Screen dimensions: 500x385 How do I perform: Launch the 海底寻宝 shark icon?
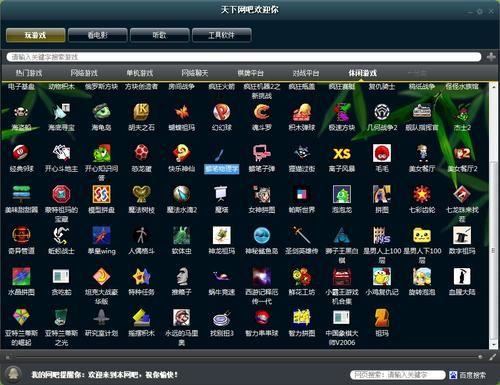click(61, 112)
